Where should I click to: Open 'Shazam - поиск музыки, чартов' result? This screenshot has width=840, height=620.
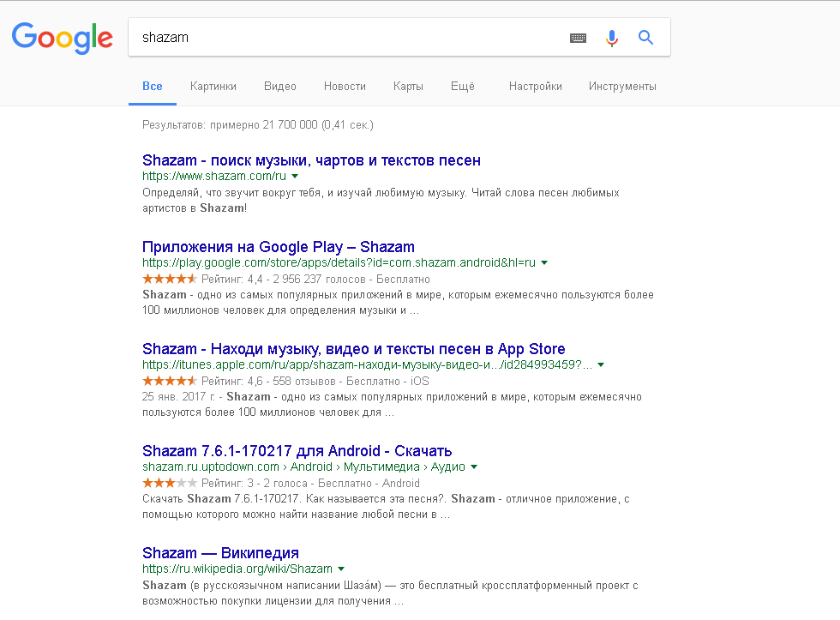[x=311, y=160]
